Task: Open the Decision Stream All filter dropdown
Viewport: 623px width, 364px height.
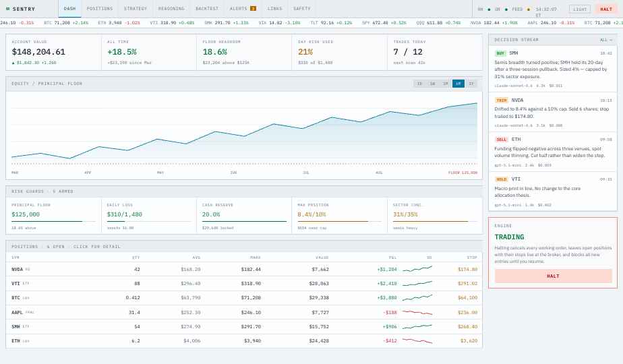Action: pos(606,40)
